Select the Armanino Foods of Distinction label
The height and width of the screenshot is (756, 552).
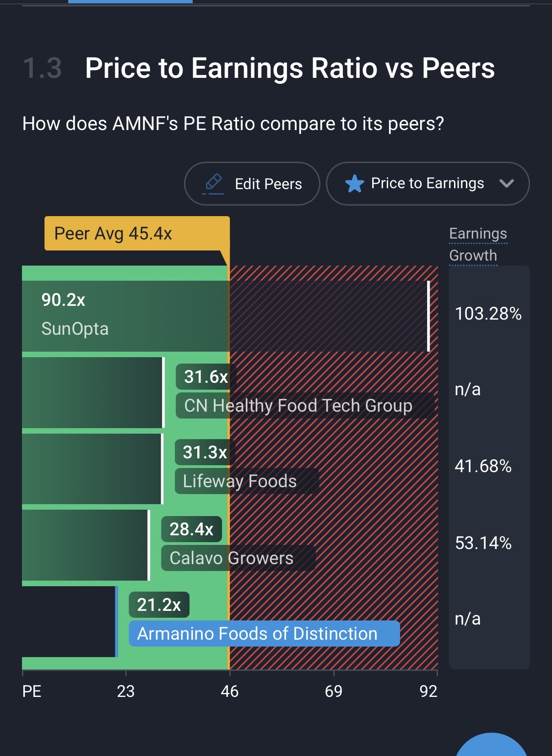click(x=257, y=634)
